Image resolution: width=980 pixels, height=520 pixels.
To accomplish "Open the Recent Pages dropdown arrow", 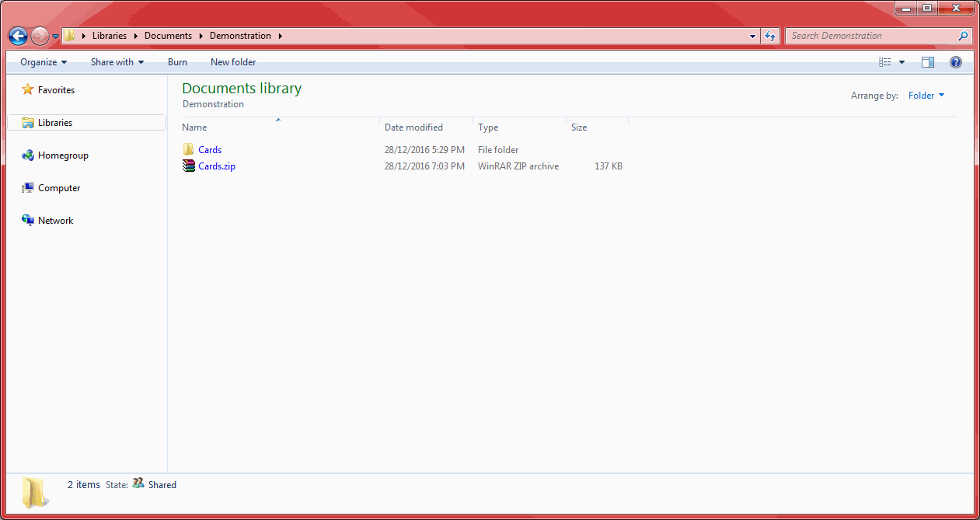I will 55,37.
